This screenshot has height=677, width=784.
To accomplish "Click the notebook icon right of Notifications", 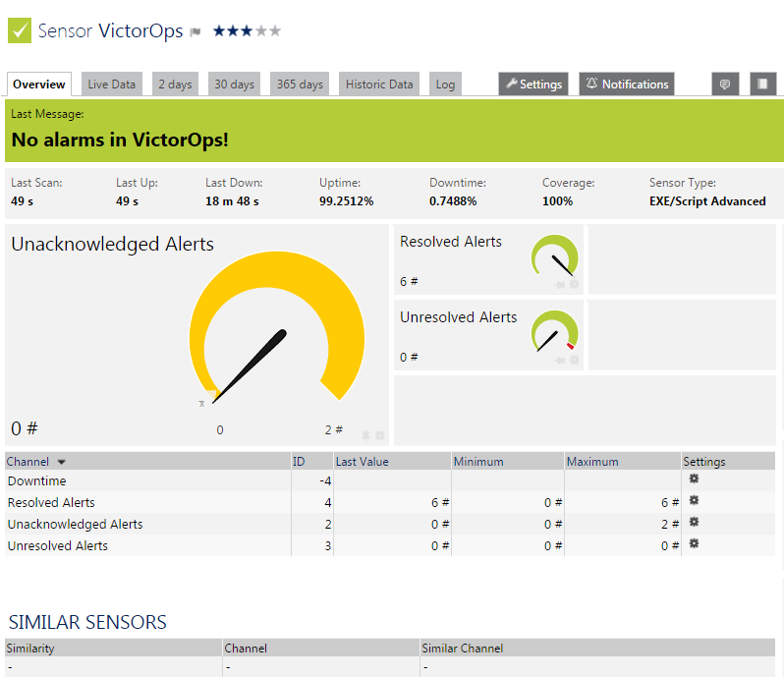I will [763, 85].
